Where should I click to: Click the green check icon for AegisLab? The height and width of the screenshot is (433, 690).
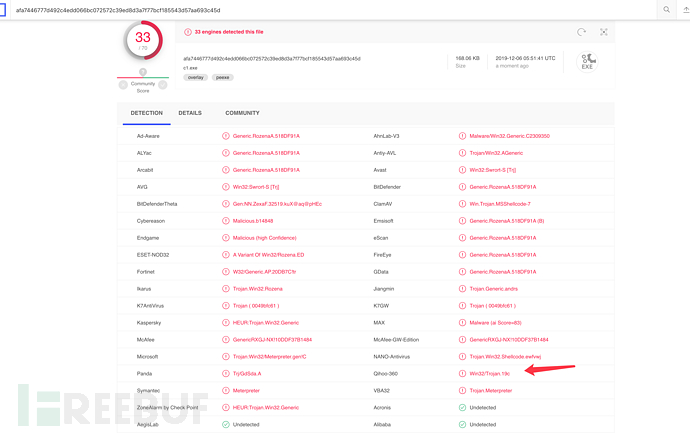(x=226, y=425)
